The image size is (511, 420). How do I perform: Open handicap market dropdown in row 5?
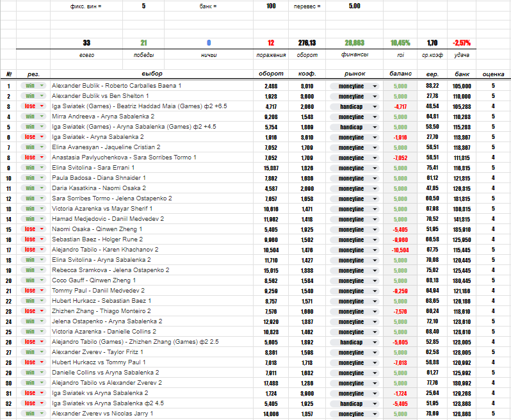tap(355, 127)
